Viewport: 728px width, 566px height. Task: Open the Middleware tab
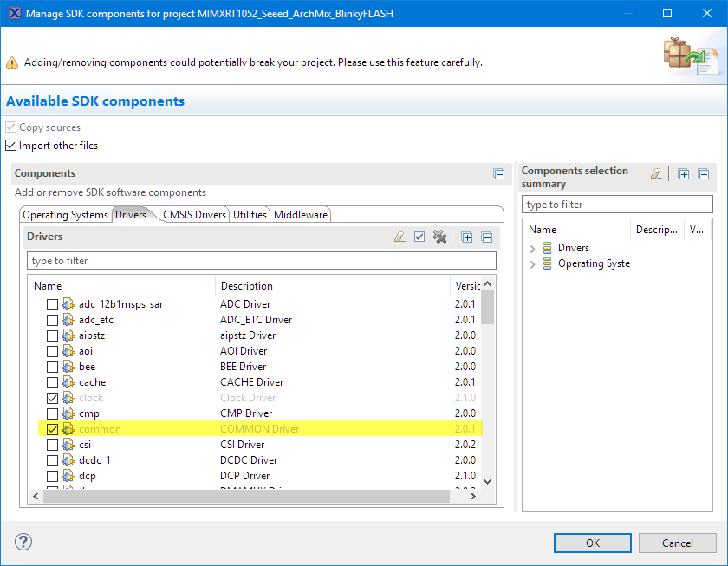point(301,215)
